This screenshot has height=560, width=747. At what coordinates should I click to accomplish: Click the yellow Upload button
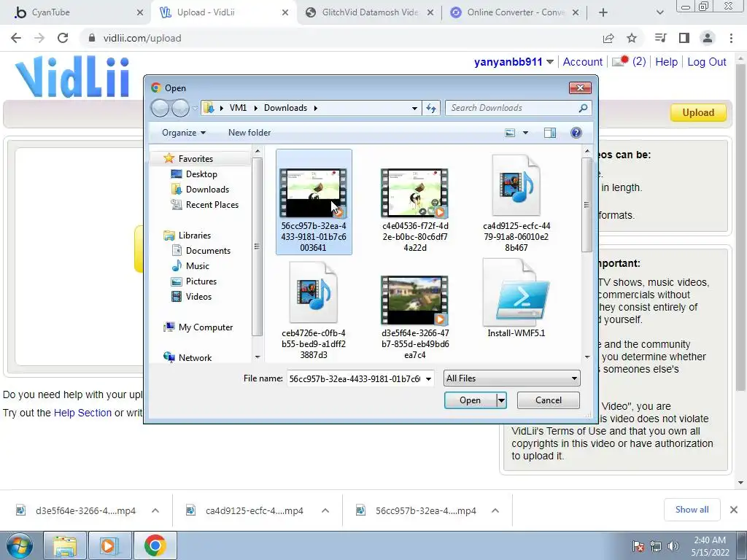pos(698,113)
